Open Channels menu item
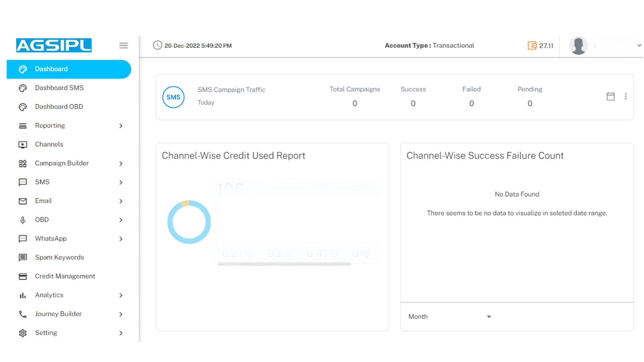The image size is (644, 362). [69, 144]
